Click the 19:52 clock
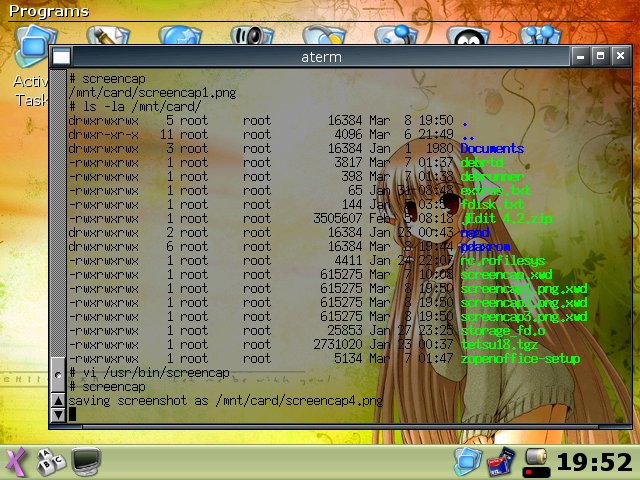640x480 pixels. point(594,461)
